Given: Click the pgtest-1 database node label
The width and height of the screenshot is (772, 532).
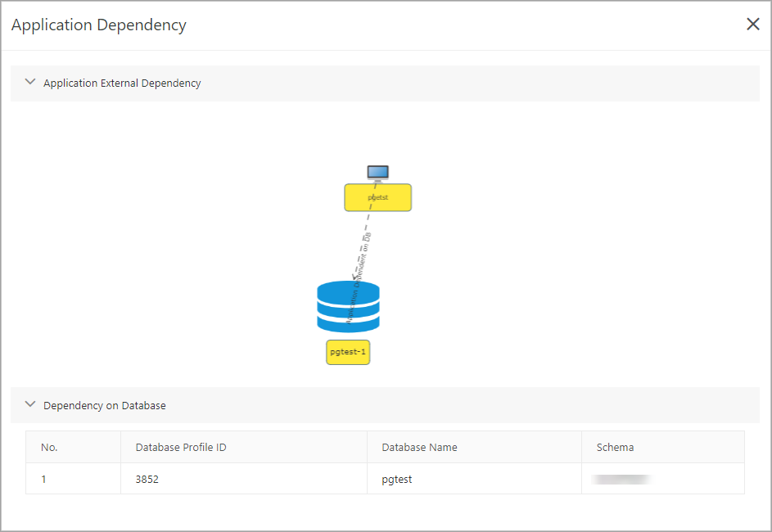Looking at the screenshot, I should point(348,352).
